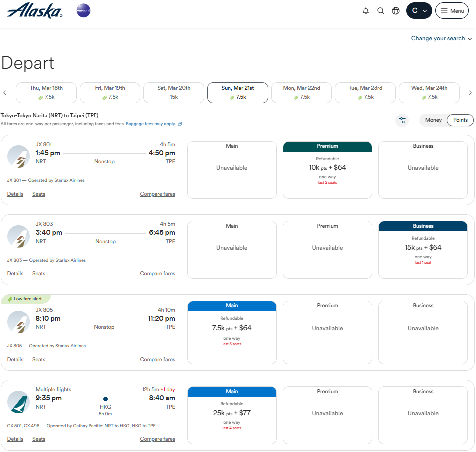Click the search magnifier icon
This screenshot has width=476, height=452.
coord(381,11)
